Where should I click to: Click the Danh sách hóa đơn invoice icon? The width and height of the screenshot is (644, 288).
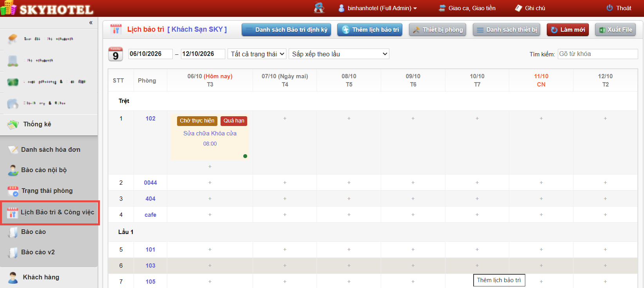pyautogui.click(x=13, y=149)
